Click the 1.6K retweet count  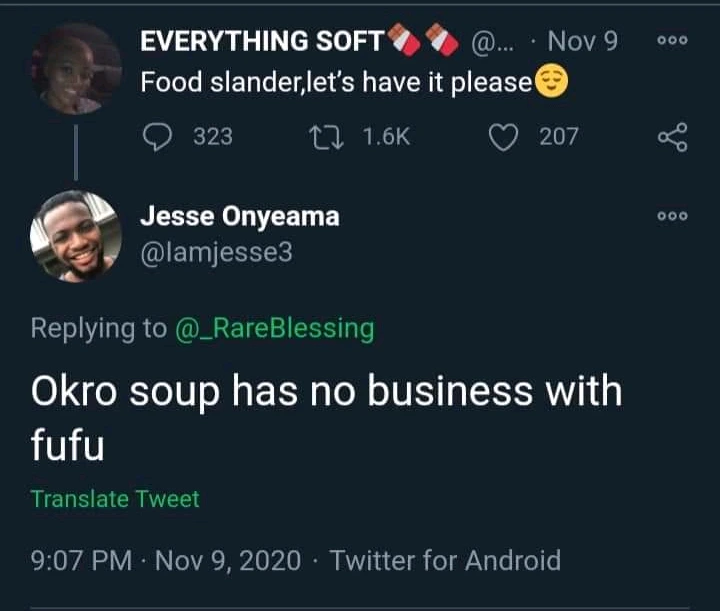coord(384,137)
